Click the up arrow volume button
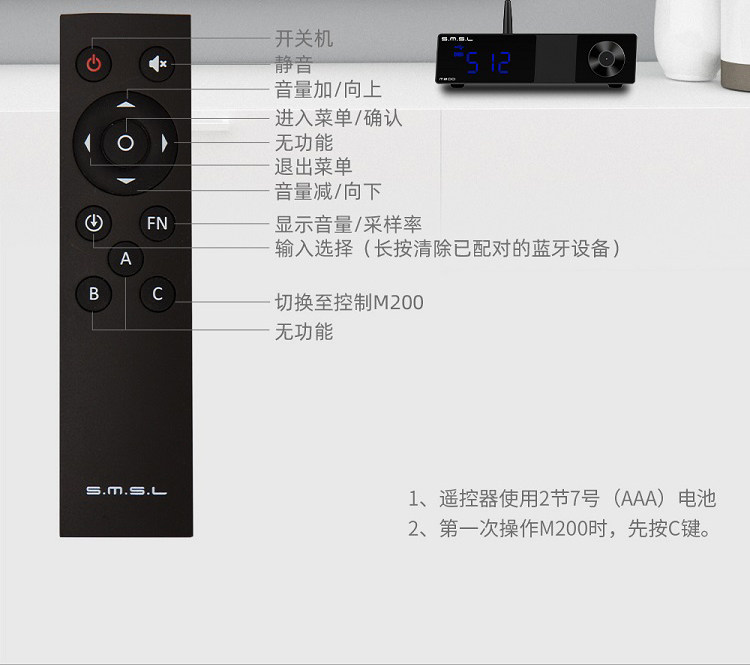Image resolution: width=750 pixels, height=665 pixels. (126, 104)
